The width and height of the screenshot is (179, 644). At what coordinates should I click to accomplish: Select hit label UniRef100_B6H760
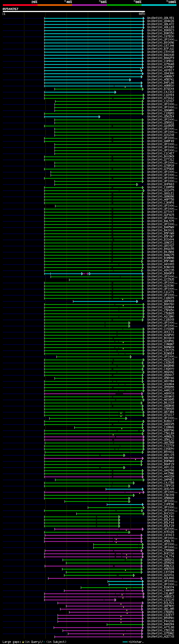pos(161,304)
